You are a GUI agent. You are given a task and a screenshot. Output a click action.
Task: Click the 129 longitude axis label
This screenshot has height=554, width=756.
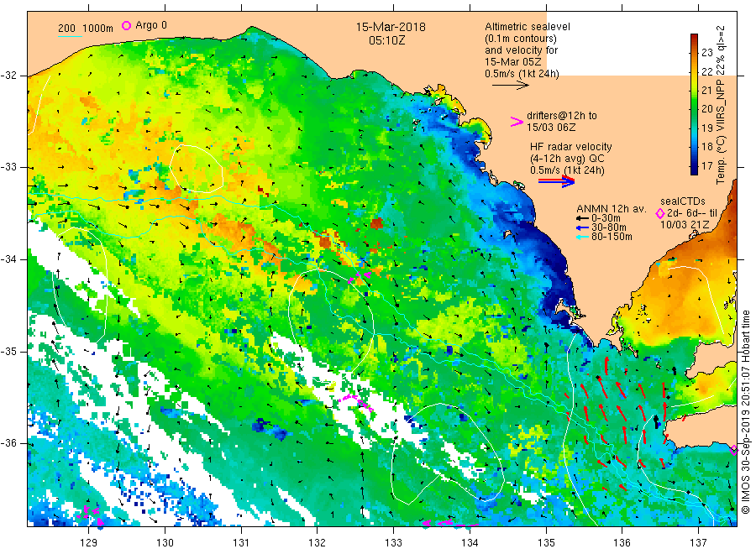click(x=89, y=543)
